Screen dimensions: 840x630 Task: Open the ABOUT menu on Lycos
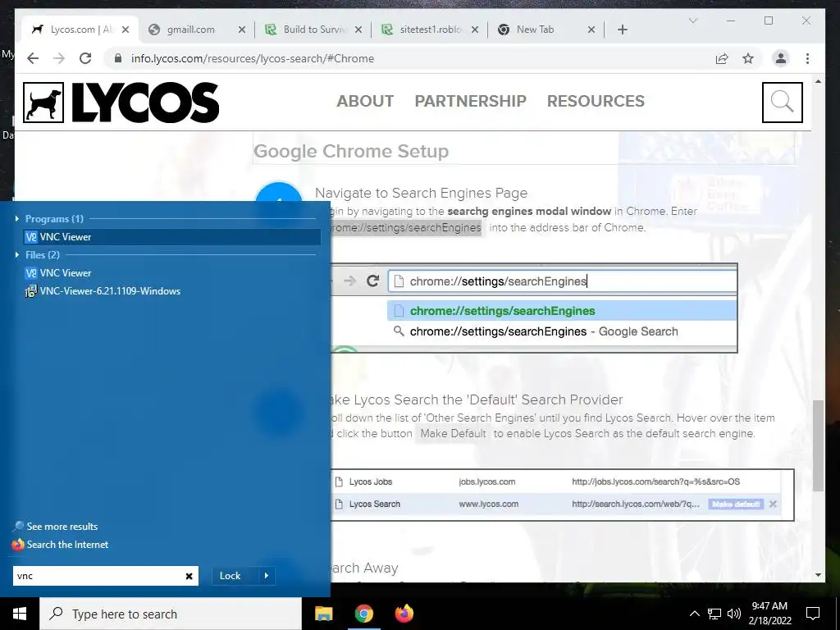[x=365, y=101]
